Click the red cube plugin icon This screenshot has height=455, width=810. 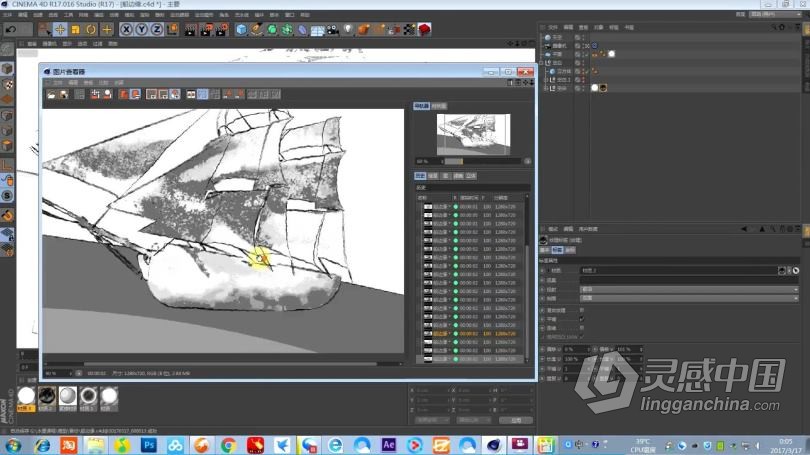tap(424, 29)
